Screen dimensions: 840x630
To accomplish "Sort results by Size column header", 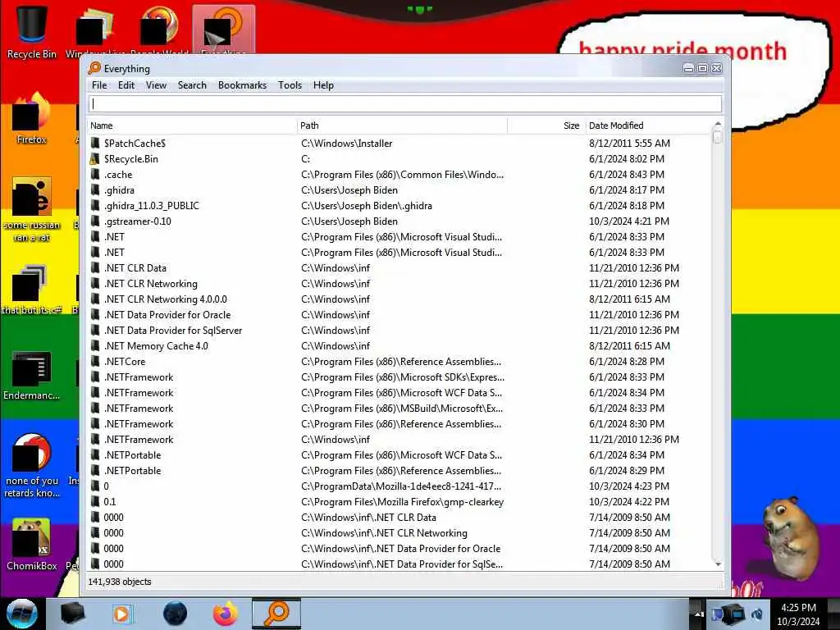I will point(546,126).
